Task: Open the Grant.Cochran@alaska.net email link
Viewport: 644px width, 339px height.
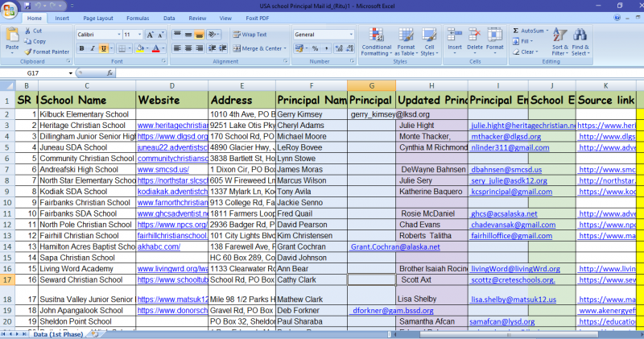Action: pos(395,247)
